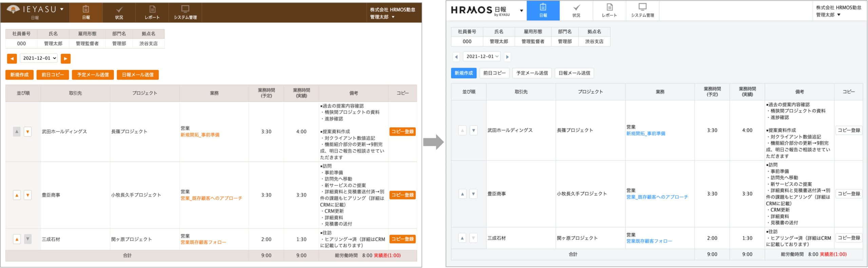Click the gray previous-day arrow in HRMOS layout
868x268 pixels.
(x=456, y=57)
